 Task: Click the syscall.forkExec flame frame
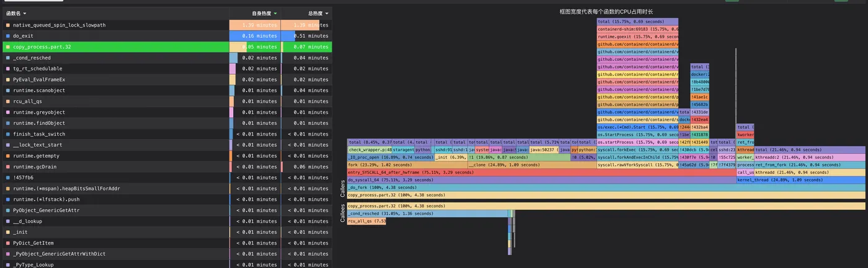[x=637, y=150]
